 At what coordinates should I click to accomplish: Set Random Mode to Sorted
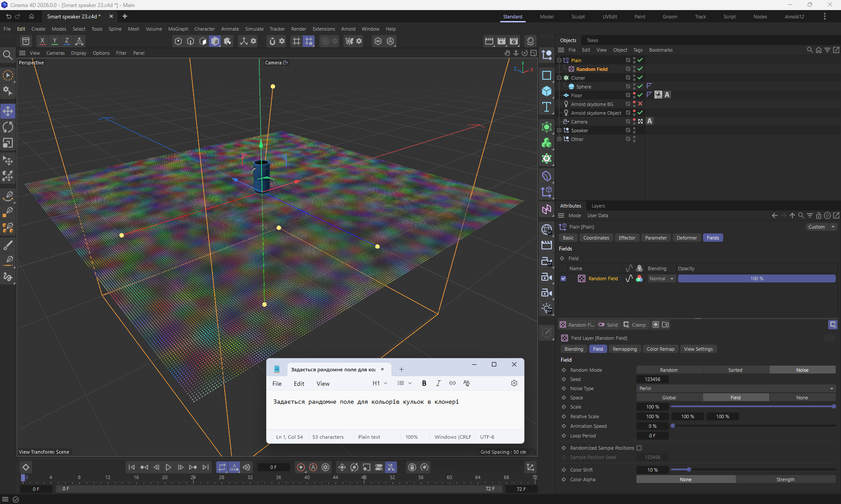(x=735, y=370)
